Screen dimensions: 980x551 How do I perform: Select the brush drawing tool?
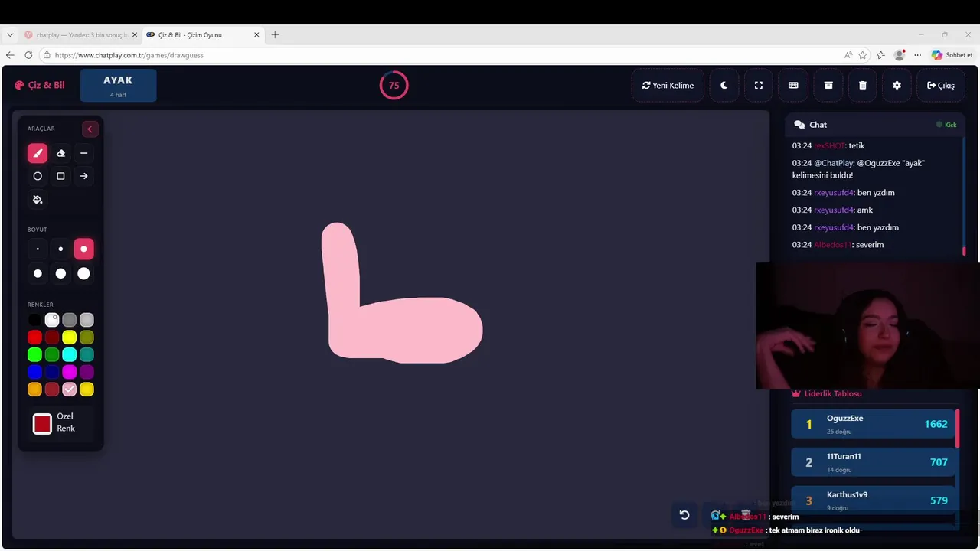pyautogui.click(x=38, y=153)
